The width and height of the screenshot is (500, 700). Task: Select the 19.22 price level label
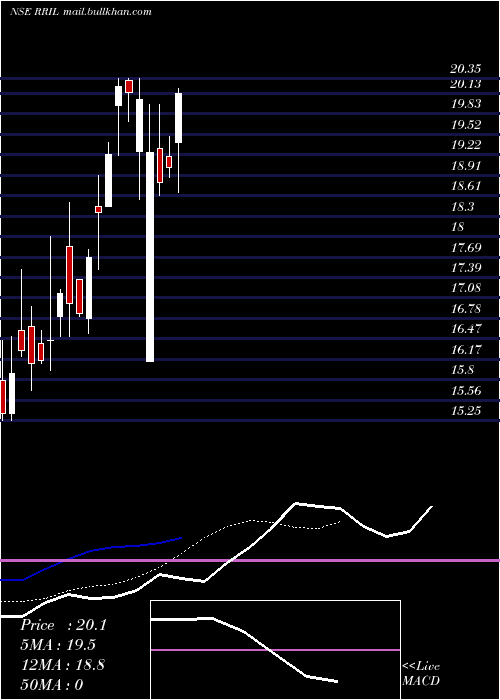click(466, 145)
